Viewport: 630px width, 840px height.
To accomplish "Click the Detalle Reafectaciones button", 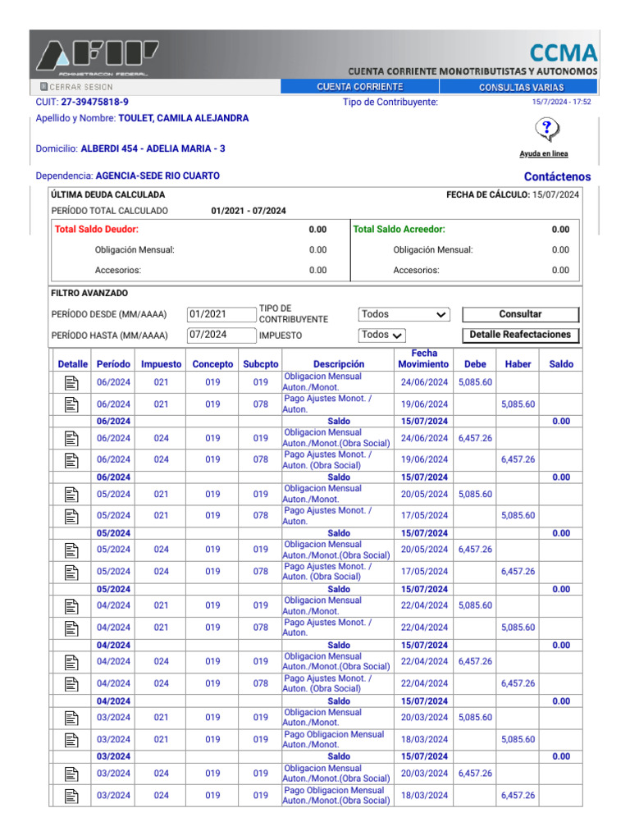I will (520, 335).
